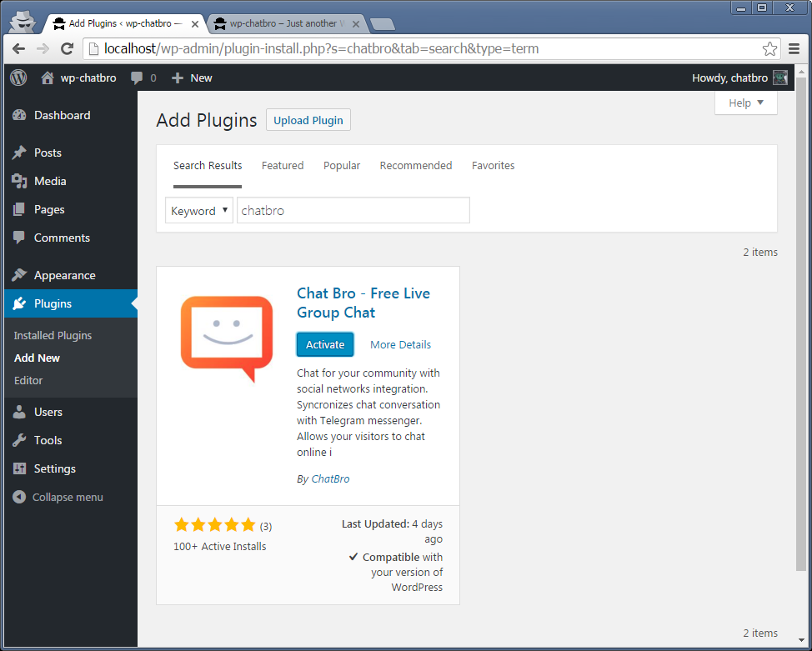
Task: Open Posts in the sidebar
Action: [48, 153]
